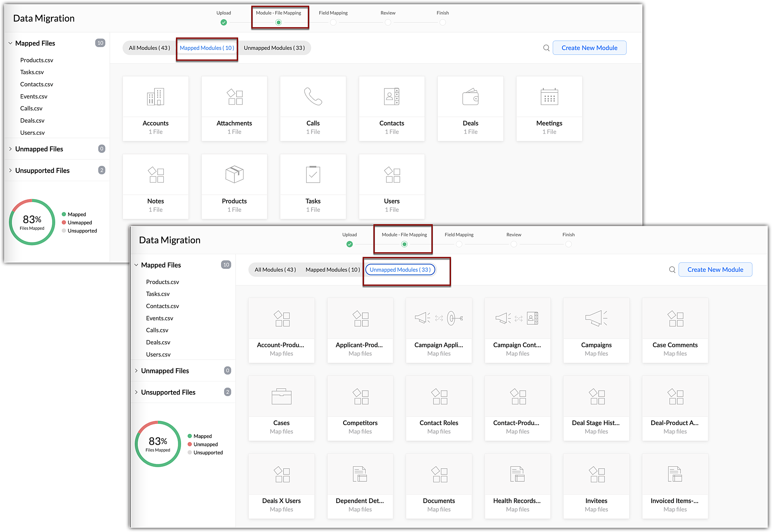The height and width of the screenshot is (532, 772).
Task: Click the Deals wallet icon
Action: pos(470,97)
